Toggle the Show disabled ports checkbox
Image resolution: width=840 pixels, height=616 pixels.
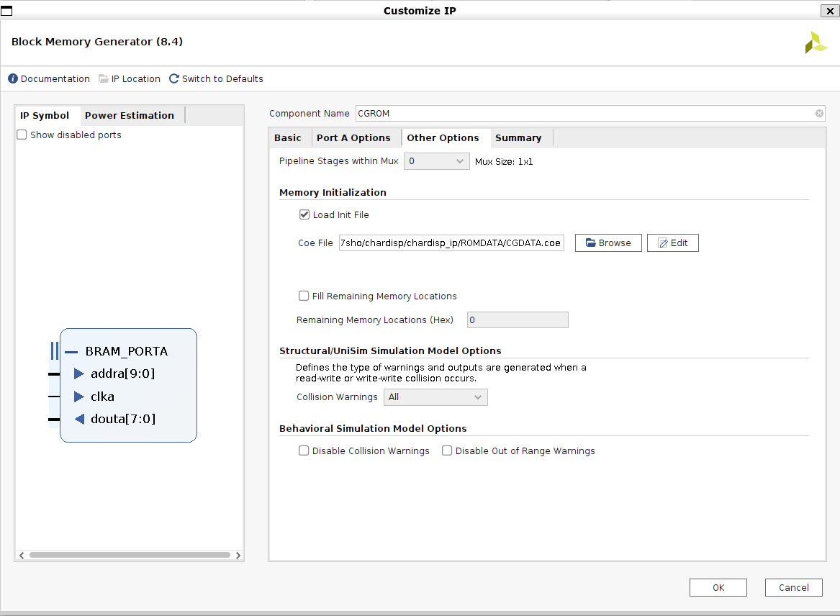[22, 135]
